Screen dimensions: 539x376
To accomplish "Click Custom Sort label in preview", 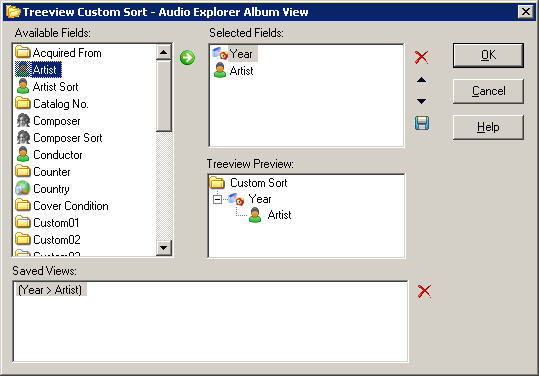I will tap(258, 183).
